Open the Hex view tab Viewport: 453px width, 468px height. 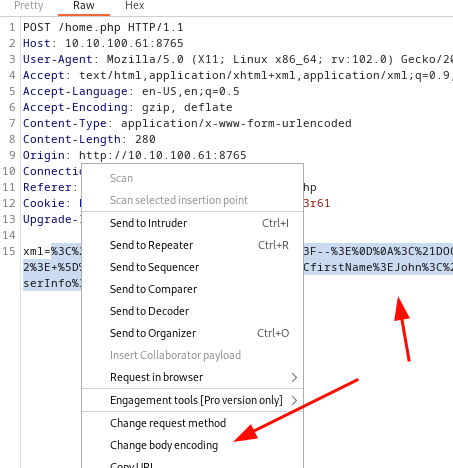pos(135,6)
